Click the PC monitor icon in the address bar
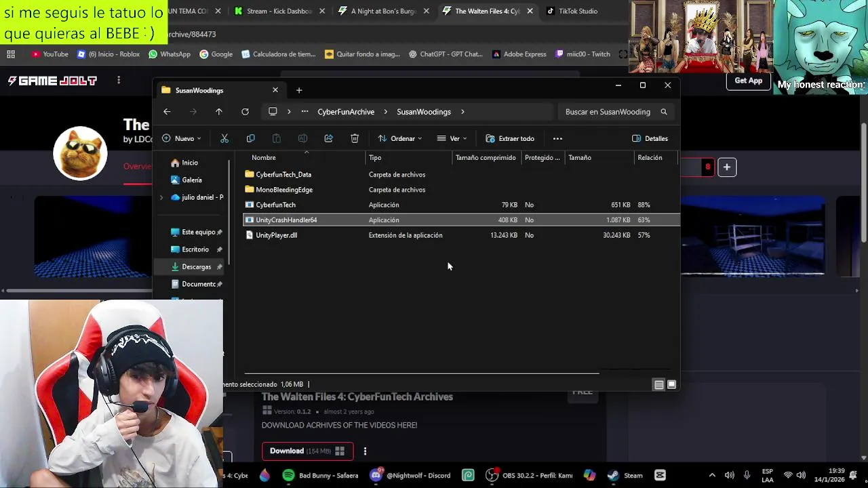The width and height of the screenshot is (868, 488). [273, 112]
